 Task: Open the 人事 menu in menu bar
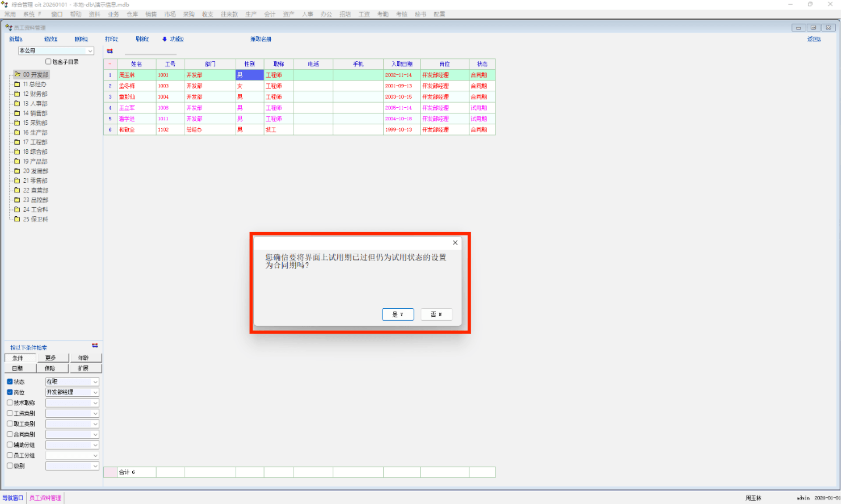tap(307, 14)
